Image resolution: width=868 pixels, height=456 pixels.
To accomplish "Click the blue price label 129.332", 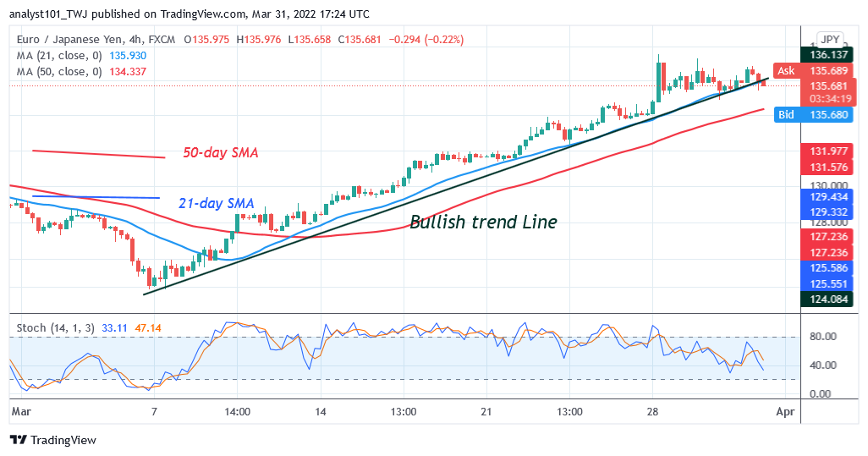I will pos(828,212).
